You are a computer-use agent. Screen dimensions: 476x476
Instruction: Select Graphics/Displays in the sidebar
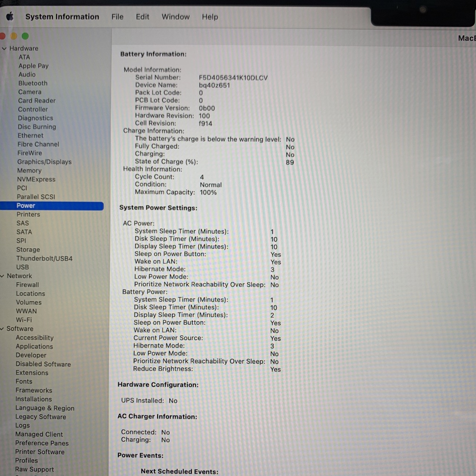44,162
